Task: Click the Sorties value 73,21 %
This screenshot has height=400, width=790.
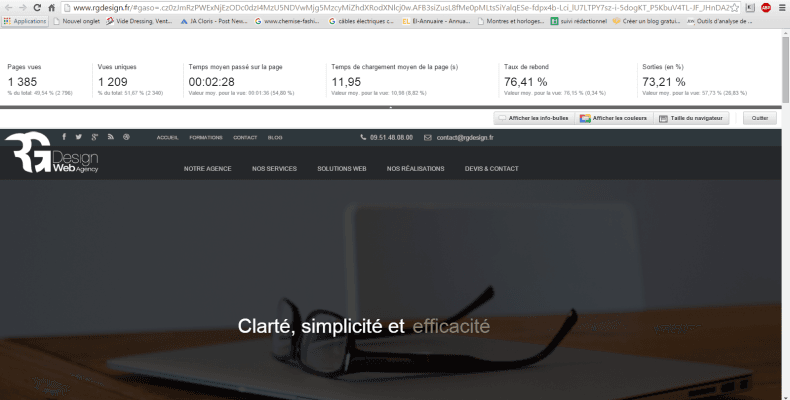Action: (x=664, y=82)
